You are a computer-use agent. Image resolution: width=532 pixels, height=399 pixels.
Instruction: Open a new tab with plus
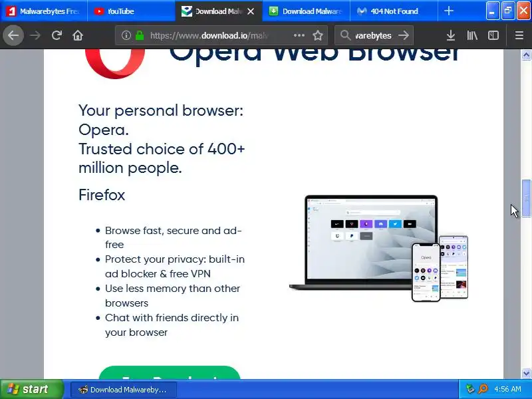[448, 11]
